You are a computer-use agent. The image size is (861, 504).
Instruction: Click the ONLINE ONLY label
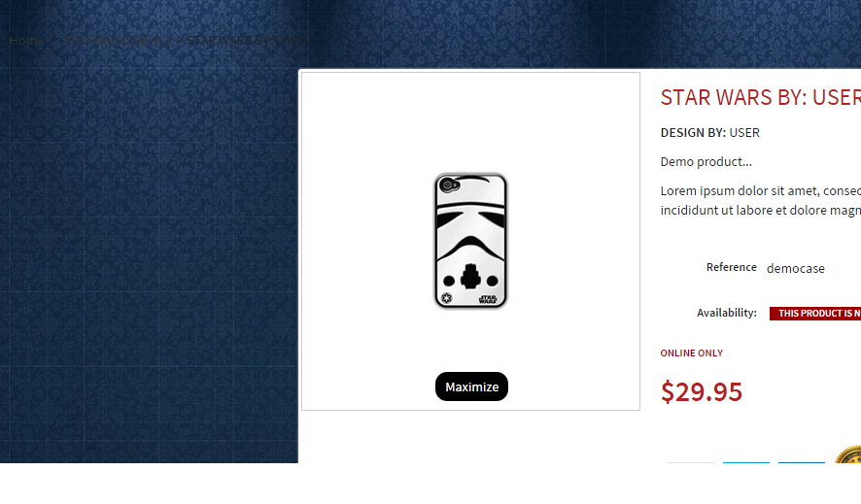point(691,353)
